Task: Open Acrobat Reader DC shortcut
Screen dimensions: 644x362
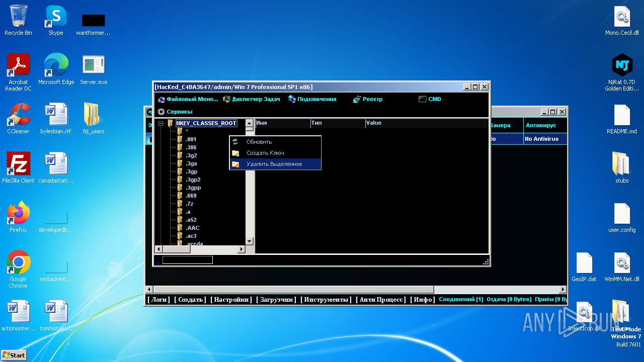Action: pos(18,72)
